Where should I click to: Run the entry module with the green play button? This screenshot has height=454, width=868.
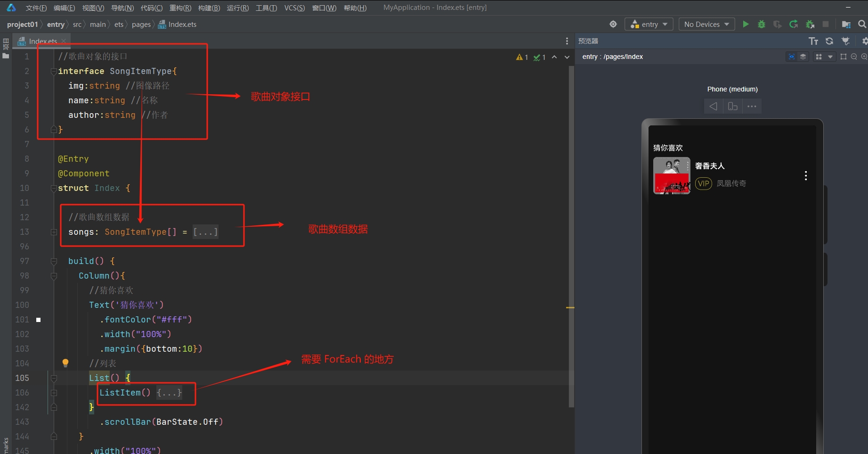click(746, 24)
